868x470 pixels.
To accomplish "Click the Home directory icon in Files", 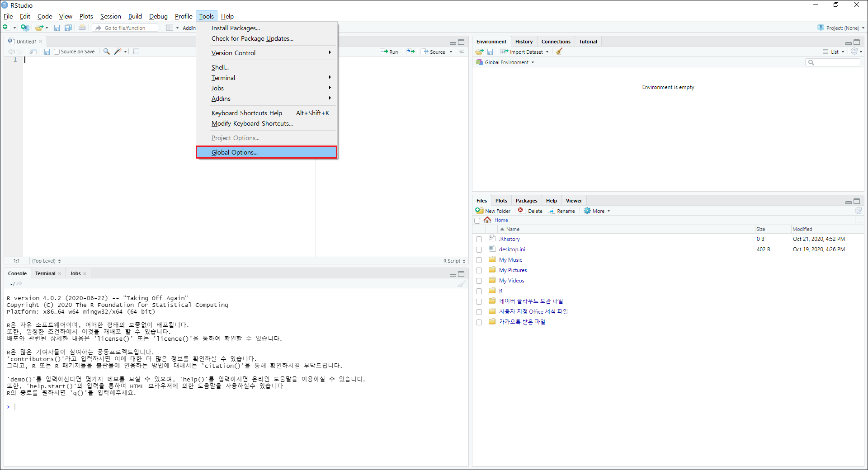I will [487, 220].
